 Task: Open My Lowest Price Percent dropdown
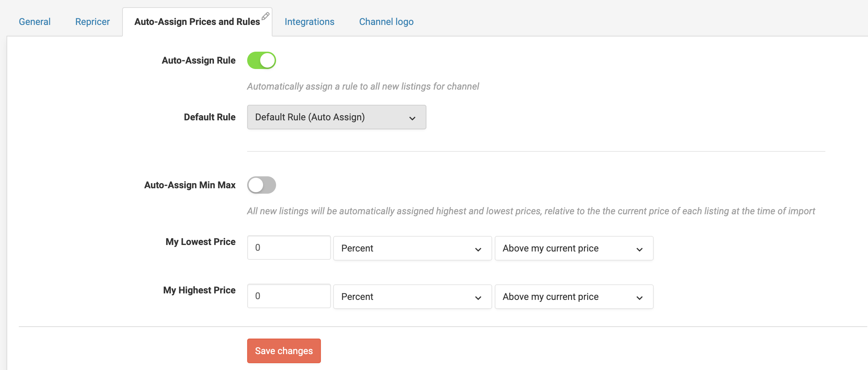[412, 248]
